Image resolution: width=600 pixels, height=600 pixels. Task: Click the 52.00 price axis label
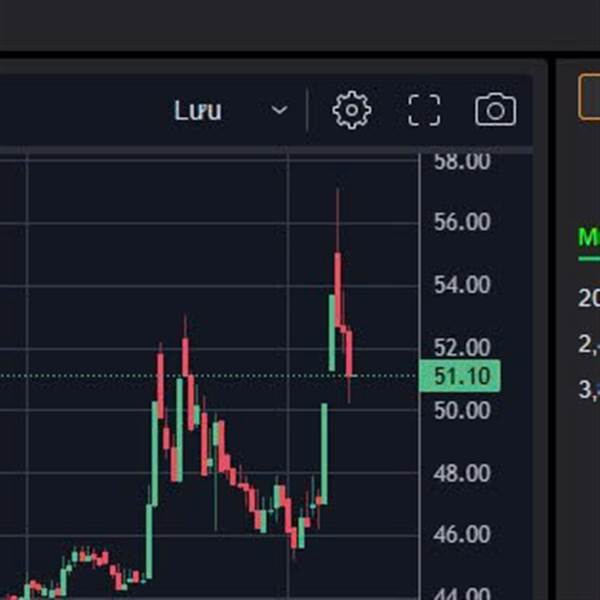point(462,347)
